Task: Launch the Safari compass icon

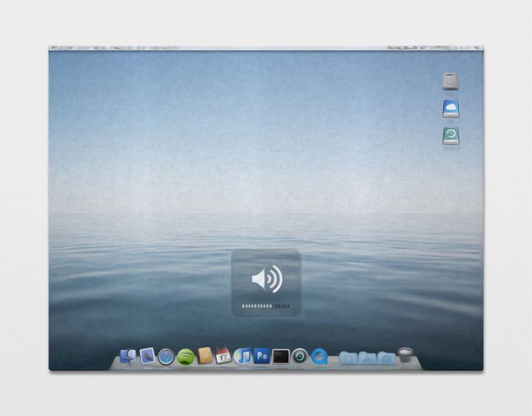Action: pyautogui.click(x=166, y=357)
